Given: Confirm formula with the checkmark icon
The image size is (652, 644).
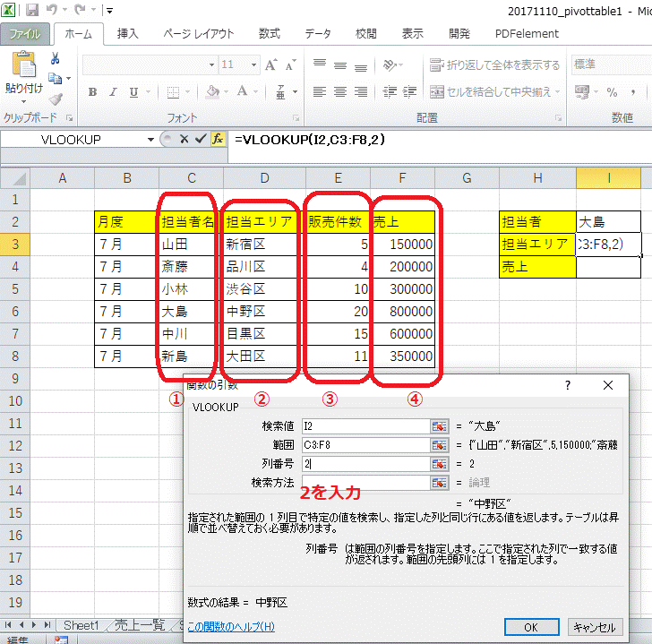Looking at the screenshot, I should pyautogui.click(x=201, y=140).
